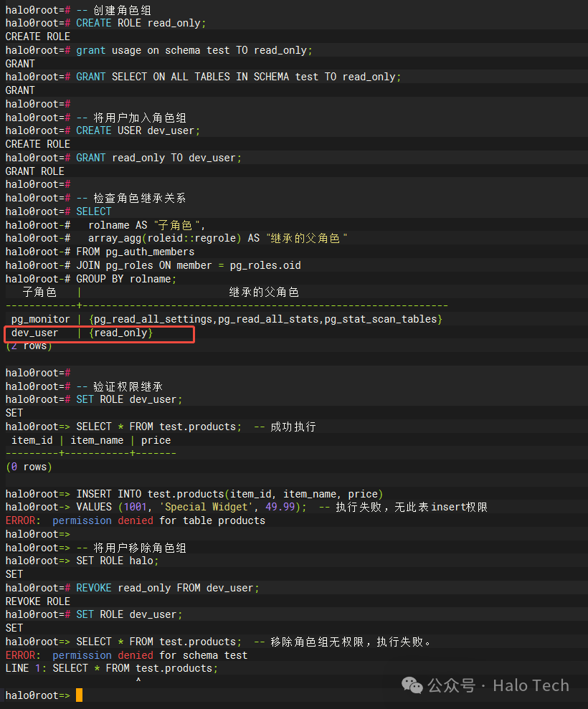The image size is (588, 709).
Task: Click the 'LINE 1: SELECT * FROM test.products;' line
Action: tap(111, 669)
